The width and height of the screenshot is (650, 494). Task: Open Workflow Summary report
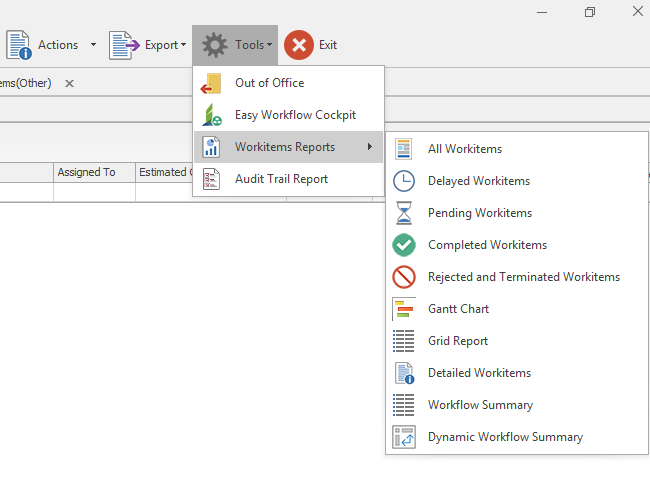point(480,405)
